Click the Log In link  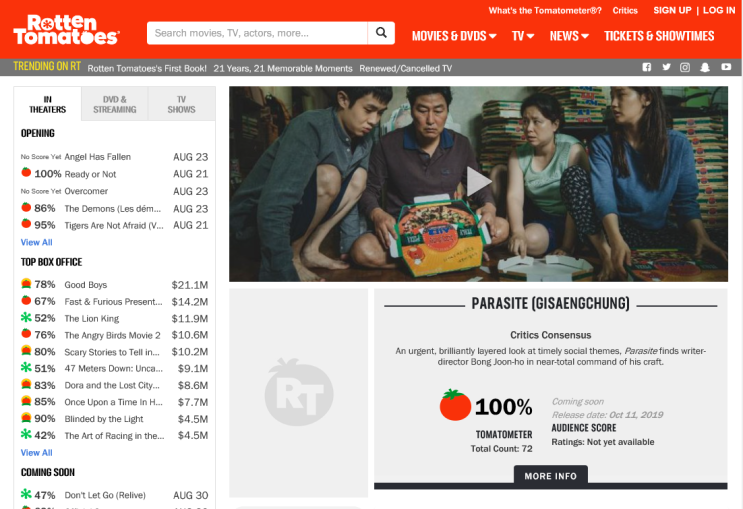[719, 10]
